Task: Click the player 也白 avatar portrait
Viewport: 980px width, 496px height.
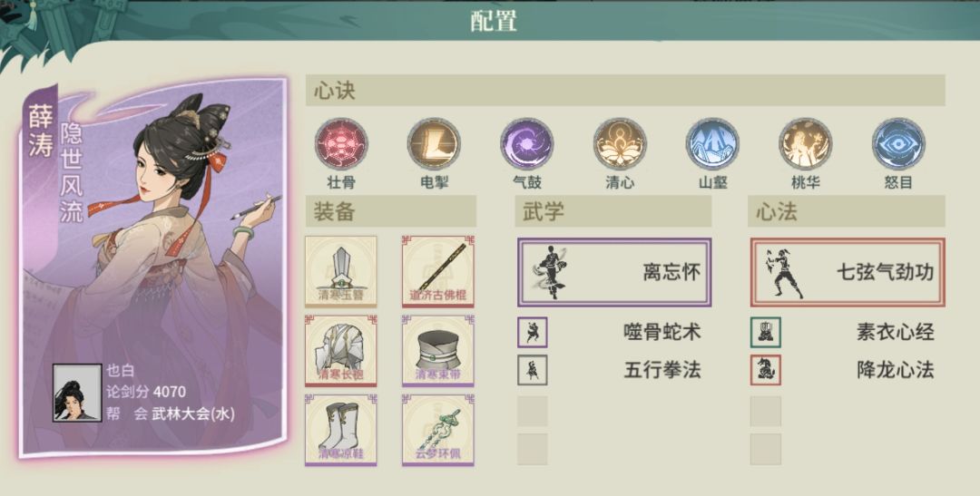Action: coord(77,393)
